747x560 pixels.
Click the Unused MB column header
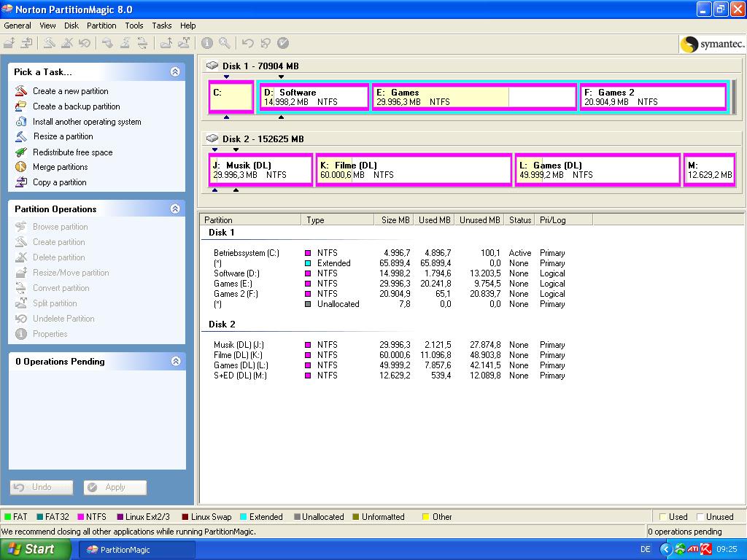pos(480,220)
